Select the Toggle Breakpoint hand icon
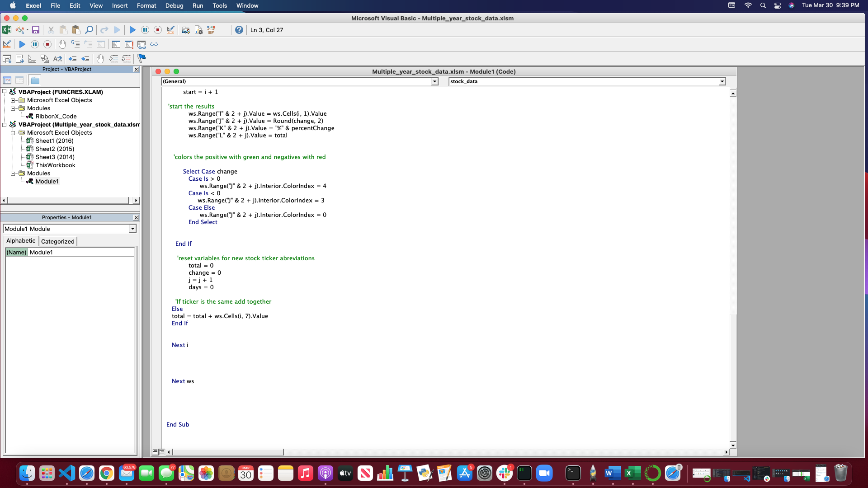 [62, 44]
